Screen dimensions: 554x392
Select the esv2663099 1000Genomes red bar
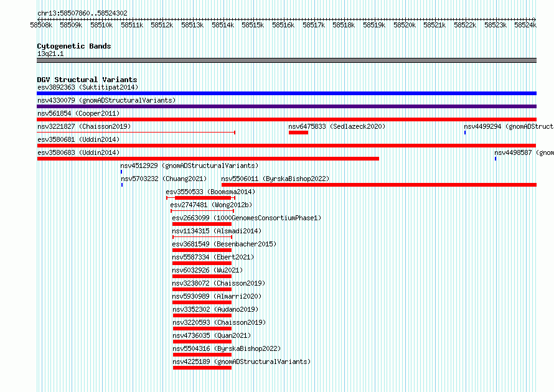[x=202, y=224]
